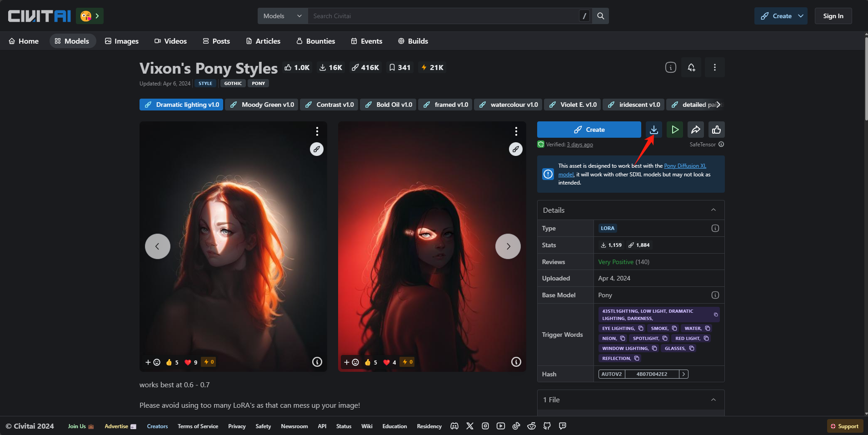Click the Sign In button

[833, 16]
